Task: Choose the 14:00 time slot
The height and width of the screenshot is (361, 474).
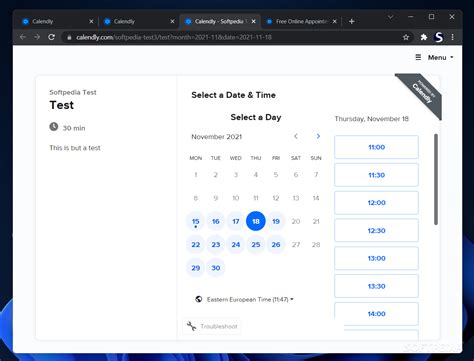Action: pyautogui.click(x=376, y=314)
